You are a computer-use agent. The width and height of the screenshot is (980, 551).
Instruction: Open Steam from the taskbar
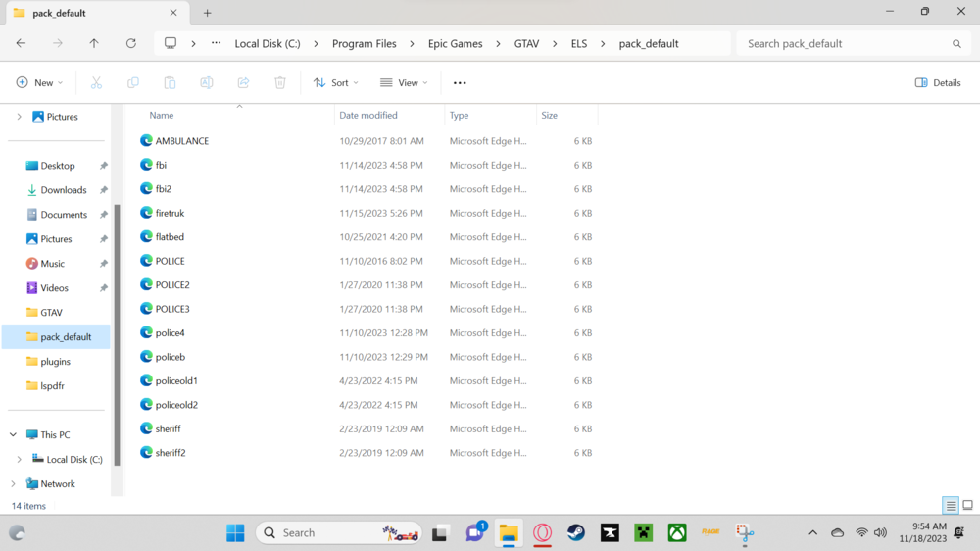click(576, 533)
